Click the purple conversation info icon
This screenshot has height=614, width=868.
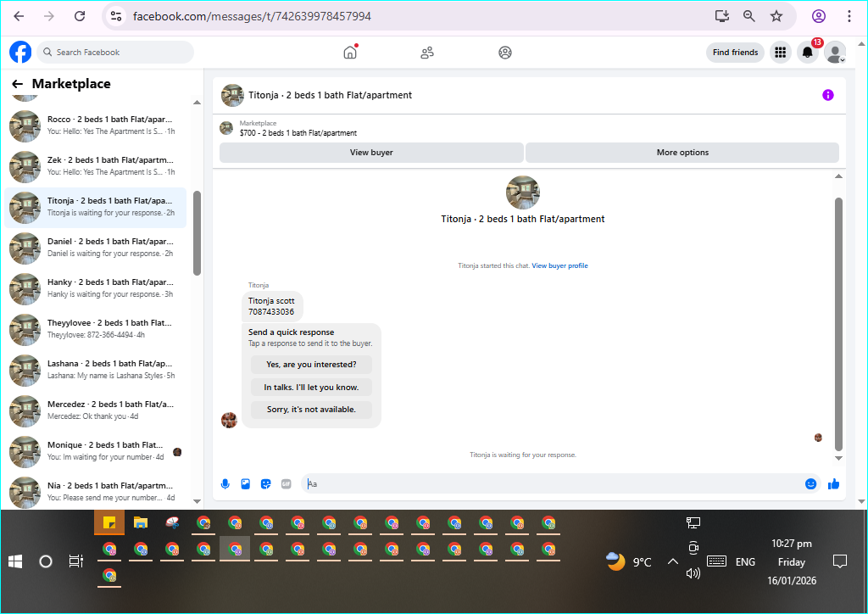point(827,95)
